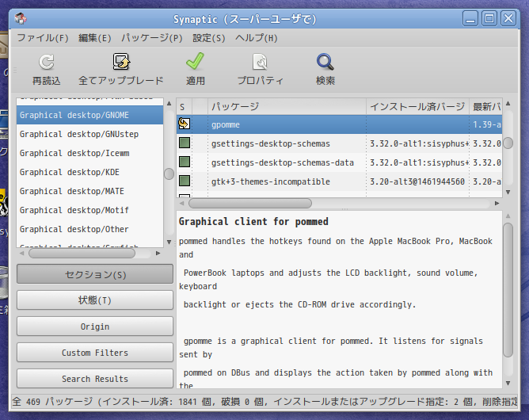Open the ヘルプ(H) menu

[257, 38]
